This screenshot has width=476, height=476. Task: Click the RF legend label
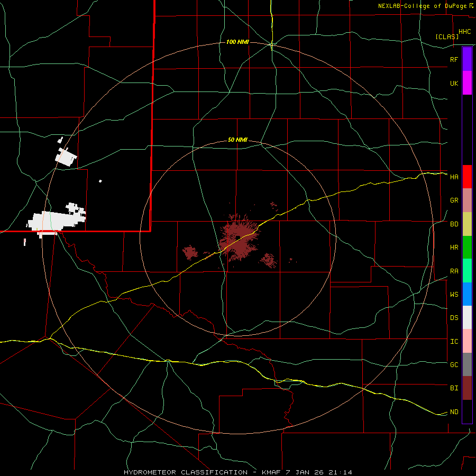[454, 59]
